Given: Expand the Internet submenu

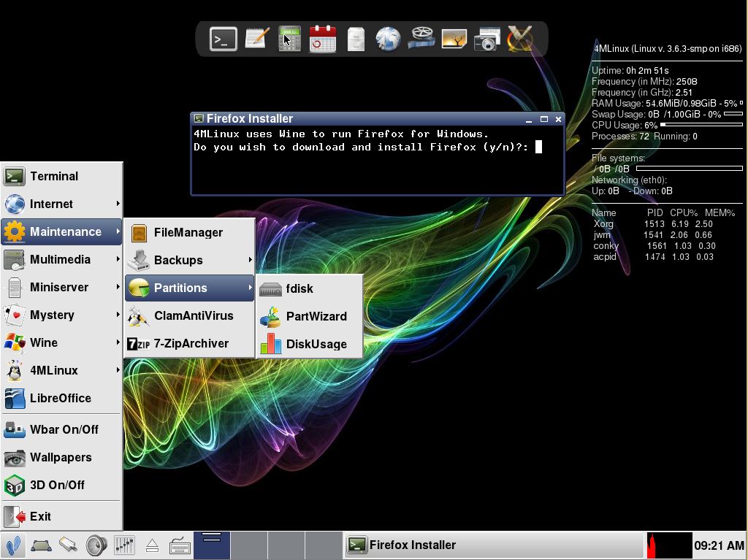Looking at the screenshot, I should point(61,204).
